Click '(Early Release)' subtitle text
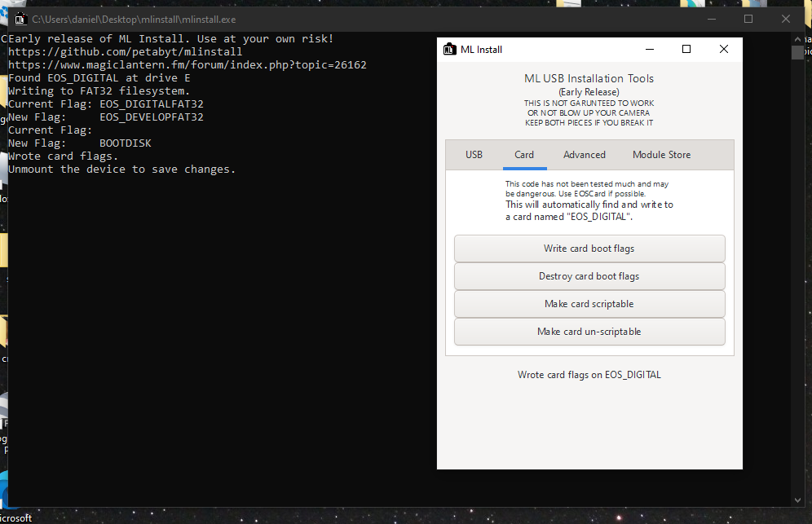Screen dimensions: 812x524 (x=589, y=92)
